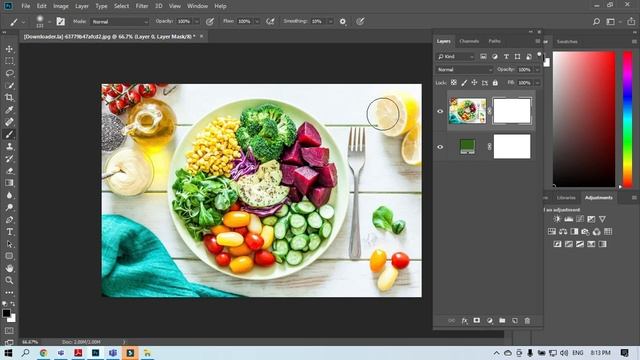
Task: Toggle lock image pixels brush icon
Action: 464,83
